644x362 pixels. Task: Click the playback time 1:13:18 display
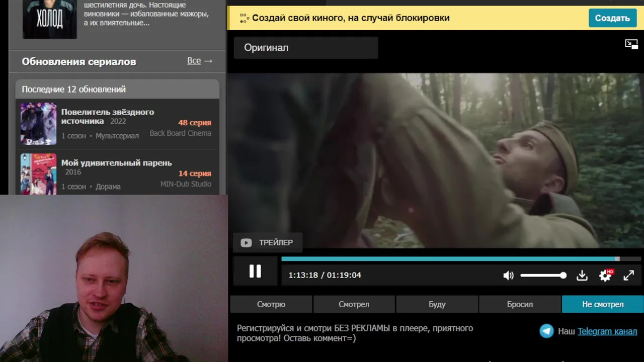pos(303,275)
